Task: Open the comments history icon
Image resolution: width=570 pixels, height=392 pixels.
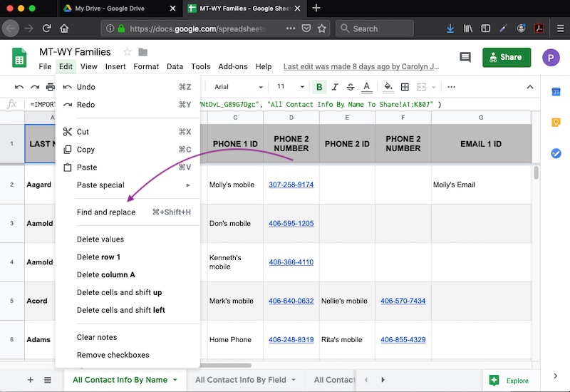Action: (x=465, y=57)
